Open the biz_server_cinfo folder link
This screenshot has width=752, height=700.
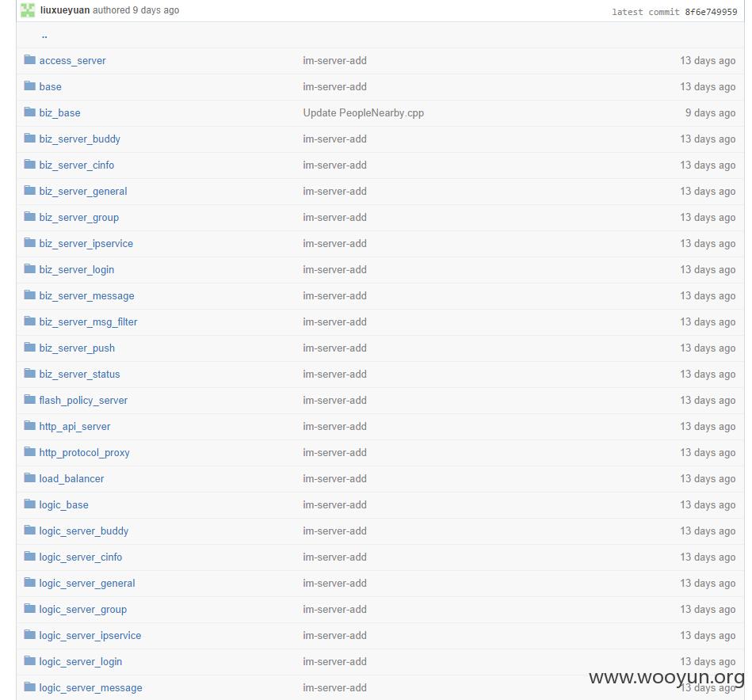coord(77,165)
